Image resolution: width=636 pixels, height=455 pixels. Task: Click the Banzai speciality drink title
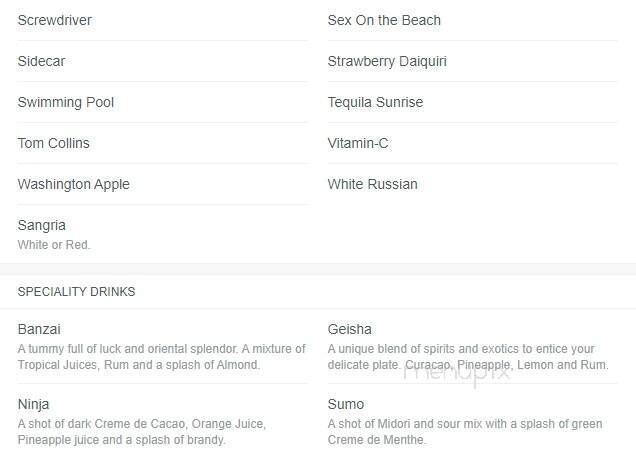(x=39, y=329)
